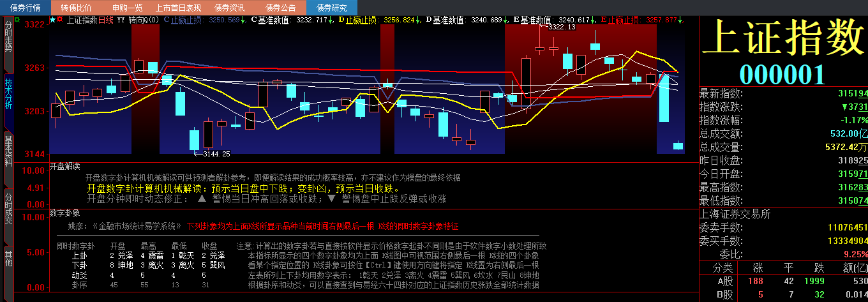Click the D基准数值 3240.689 readout

[x=467, y=20]
